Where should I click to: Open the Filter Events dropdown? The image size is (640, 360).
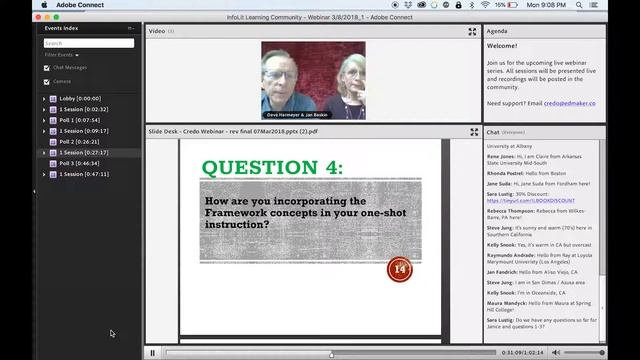pyautogui.click(x=62, y=55)
